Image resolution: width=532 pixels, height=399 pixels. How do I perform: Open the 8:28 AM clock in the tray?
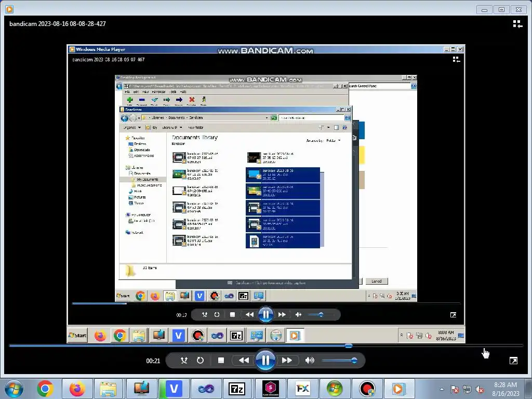click(x=506, y=389)
